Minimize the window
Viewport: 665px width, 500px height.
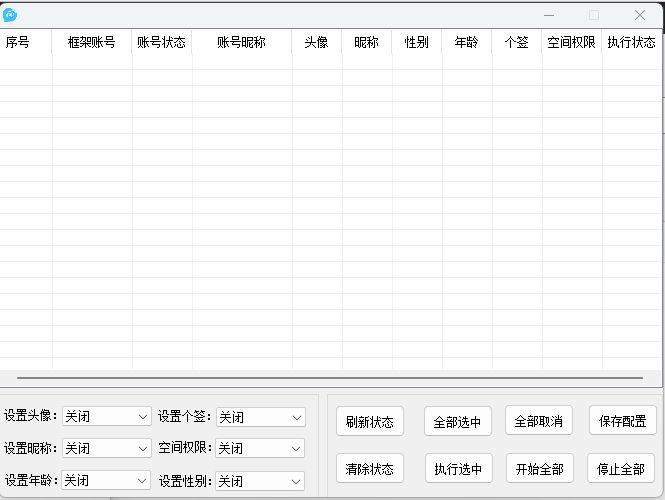547,15
